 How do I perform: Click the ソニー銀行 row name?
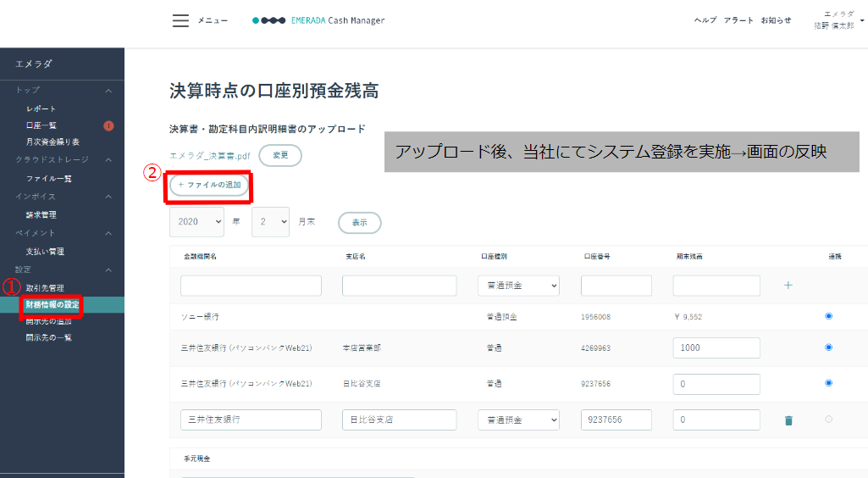click(200, 317)
